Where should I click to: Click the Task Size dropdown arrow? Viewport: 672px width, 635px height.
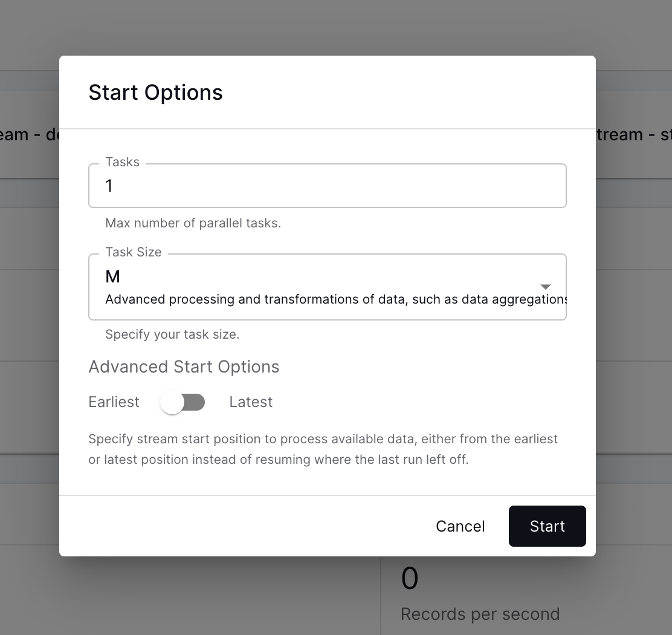[x=545, y=287]
